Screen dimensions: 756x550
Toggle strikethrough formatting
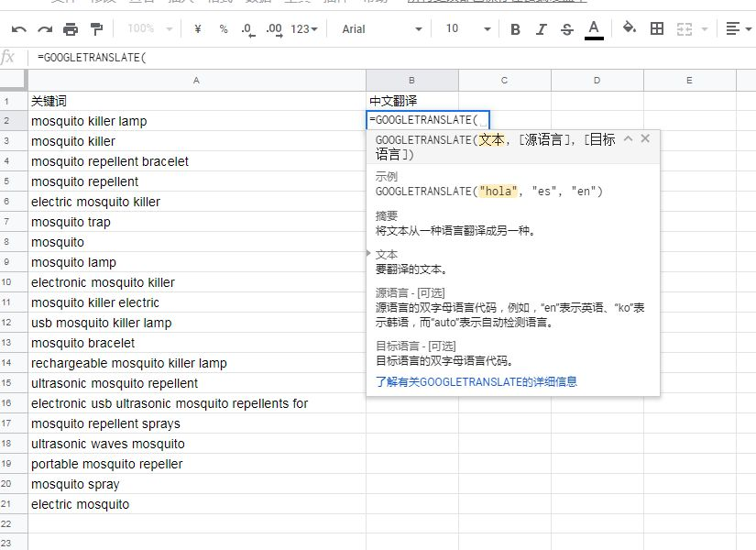coord(567,29)
